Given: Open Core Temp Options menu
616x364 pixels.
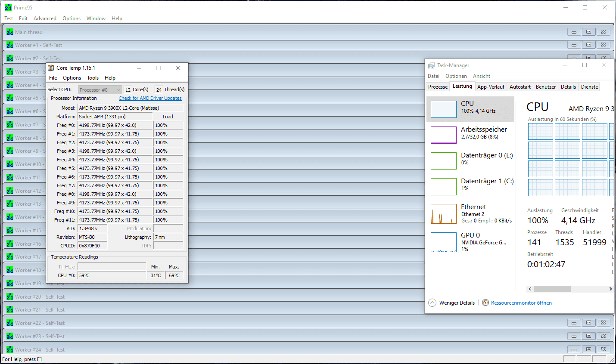Looking at the screenshot, I should click(72, 78).
